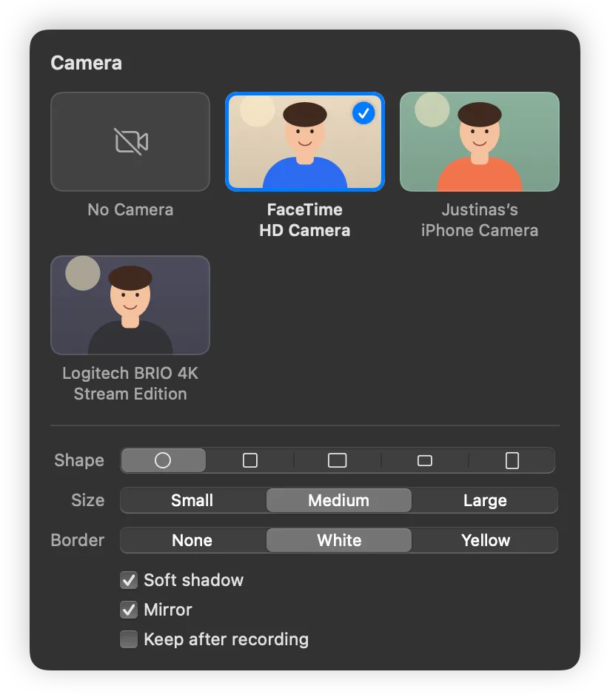The image size is (610, 700).
Task: Set camera size to Medium
Action: (x=339, y=500)
